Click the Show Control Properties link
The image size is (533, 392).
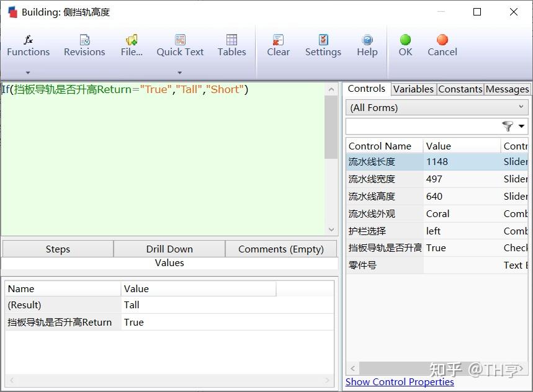tap(400, 382)
